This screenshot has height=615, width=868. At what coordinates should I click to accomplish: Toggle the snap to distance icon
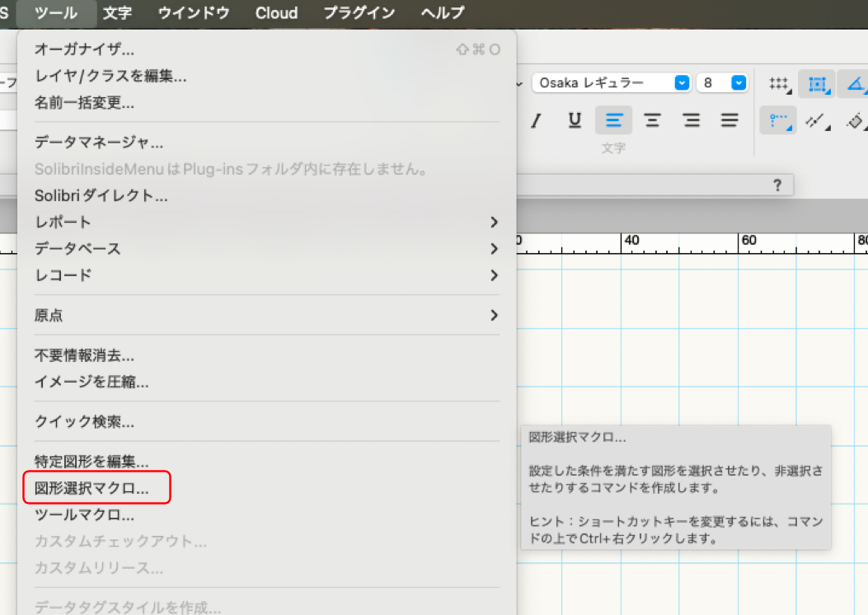[817, 120]
